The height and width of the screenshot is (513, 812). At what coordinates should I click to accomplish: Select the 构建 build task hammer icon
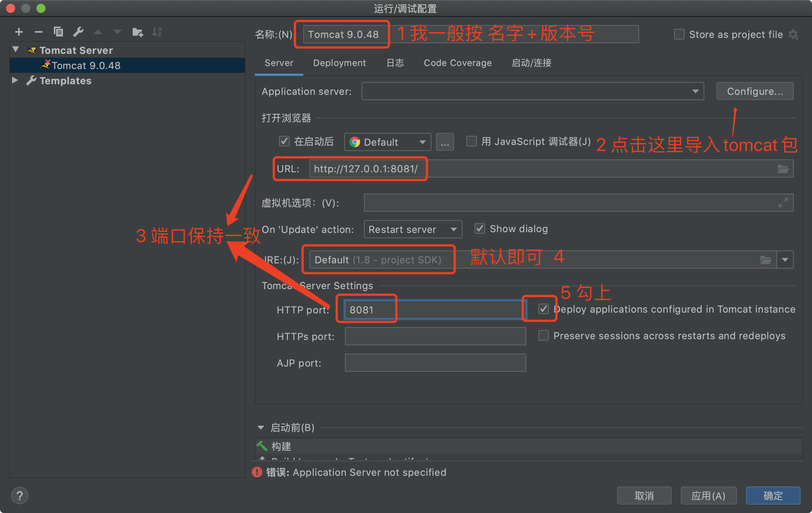click(x=262, y=446)
